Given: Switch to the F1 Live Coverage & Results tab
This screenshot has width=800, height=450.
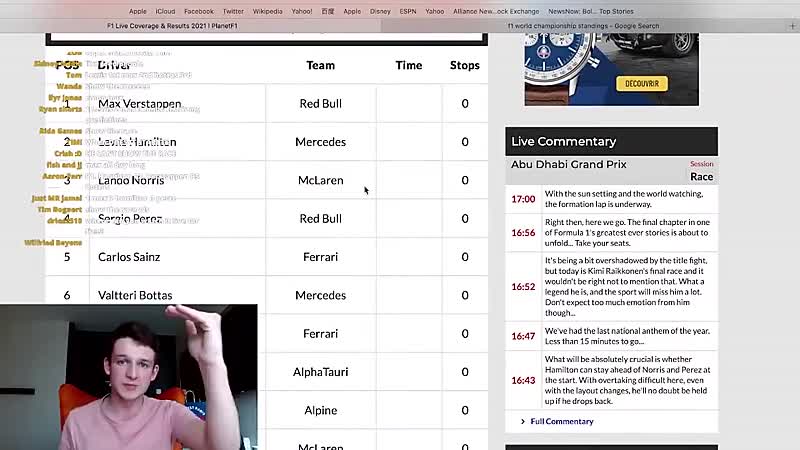Looking at the screenshot, I should tap(178, 26).
